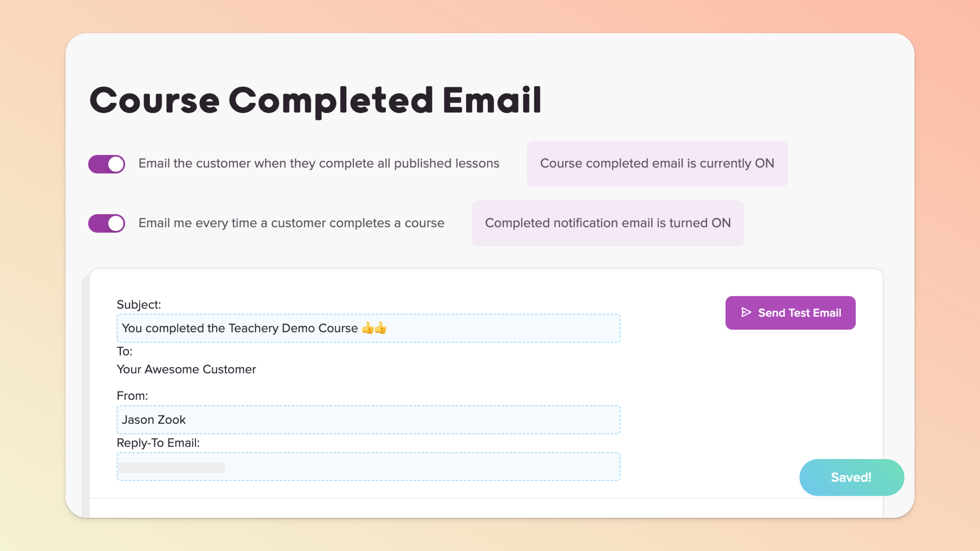Image resolution: width=980 pixels, height=551 pixels.
Task: Disable the 'Email me every time' switch
Action: pyautogui.click(x=107, y=223)
